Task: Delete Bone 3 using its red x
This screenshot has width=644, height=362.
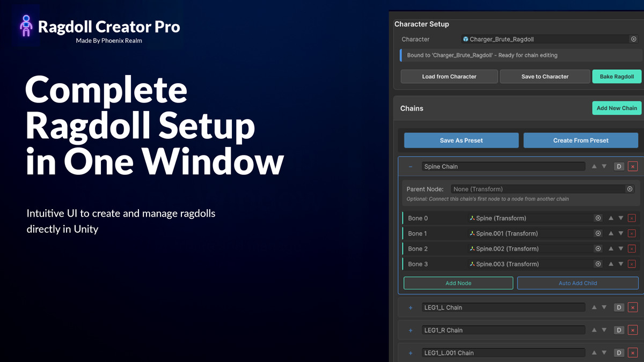Action: [631, 263]
